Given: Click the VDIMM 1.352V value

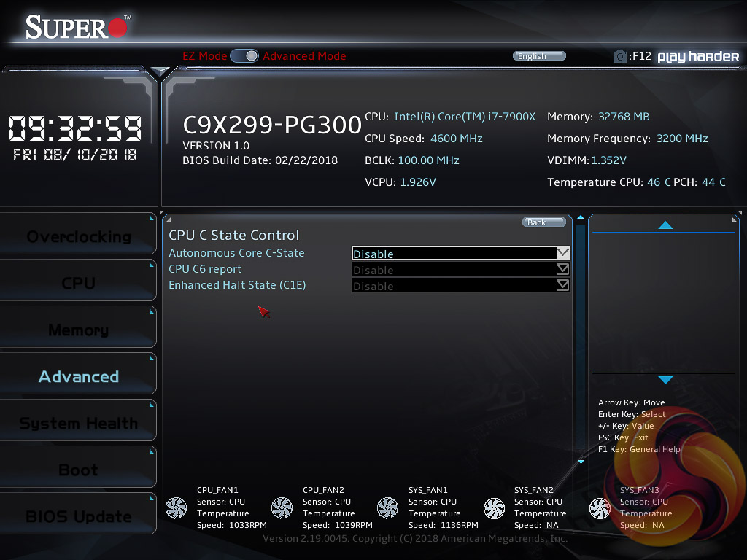Looking at the screenshot, I should pos(609,160).
